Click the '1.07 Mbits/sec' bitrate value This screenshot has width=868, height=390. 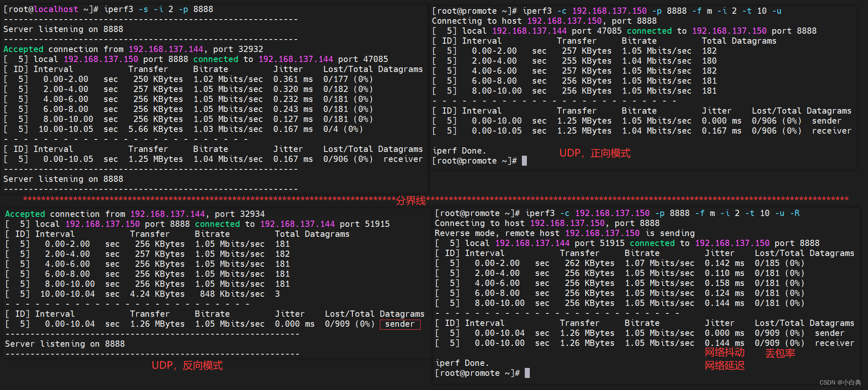coord(660,263)
